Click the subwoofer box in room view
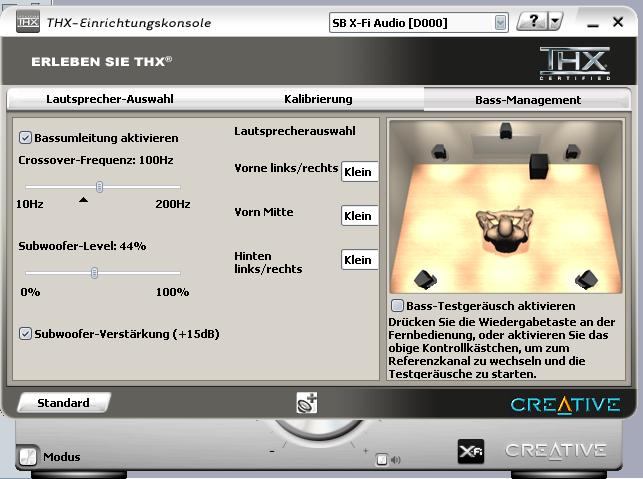 (x=538, y=166)
